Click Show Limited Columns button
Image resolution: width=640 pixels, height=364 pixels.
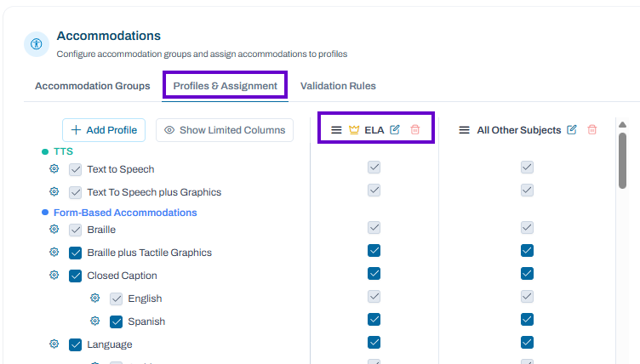225,130
